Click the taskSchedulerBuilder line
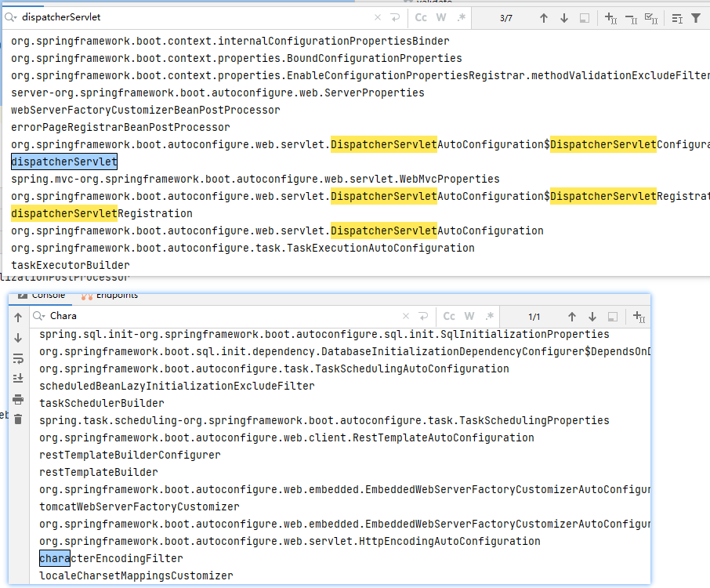 (x=102, y=404)
